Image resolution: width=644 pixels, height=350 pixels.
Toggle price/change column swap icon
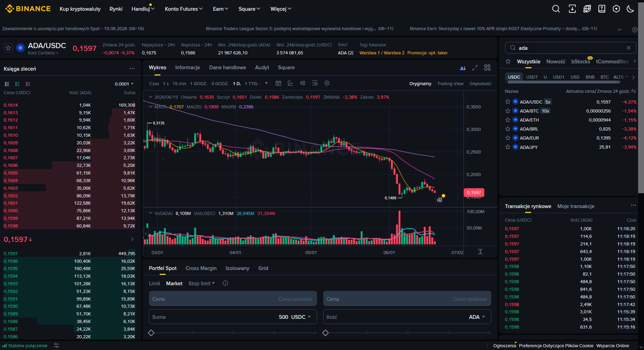pyautogui.click(x=634, y=91)
